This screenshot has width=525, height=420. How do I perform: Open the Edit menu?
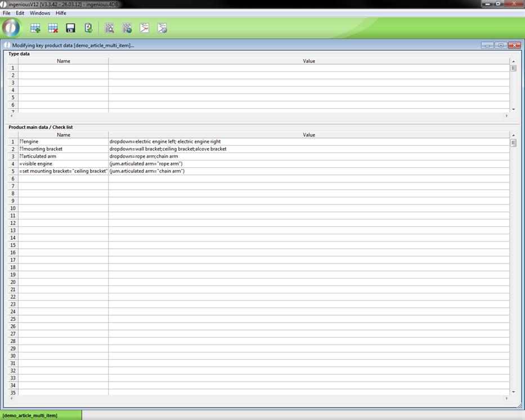(x=20, y=13)
